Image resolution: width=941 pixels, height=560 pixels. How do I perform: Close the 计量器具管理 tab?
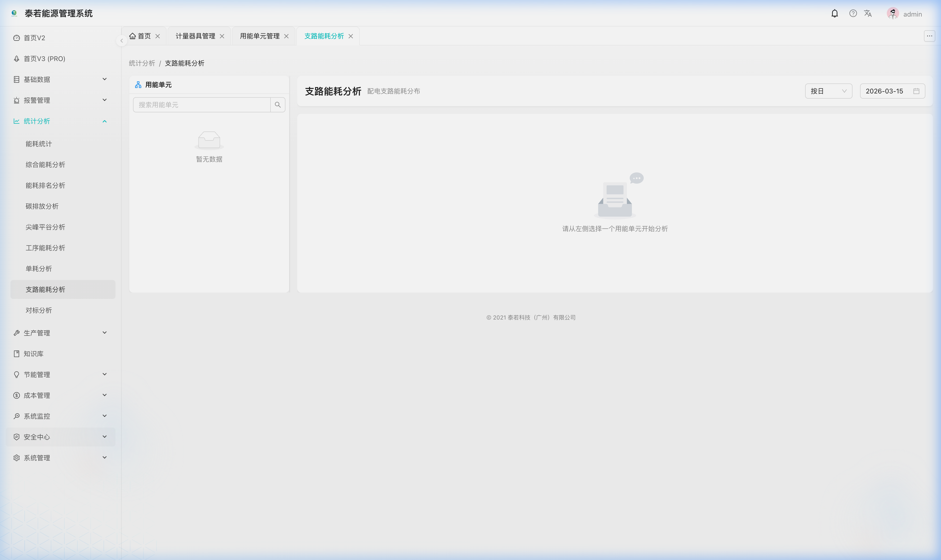tap(222, 36)
